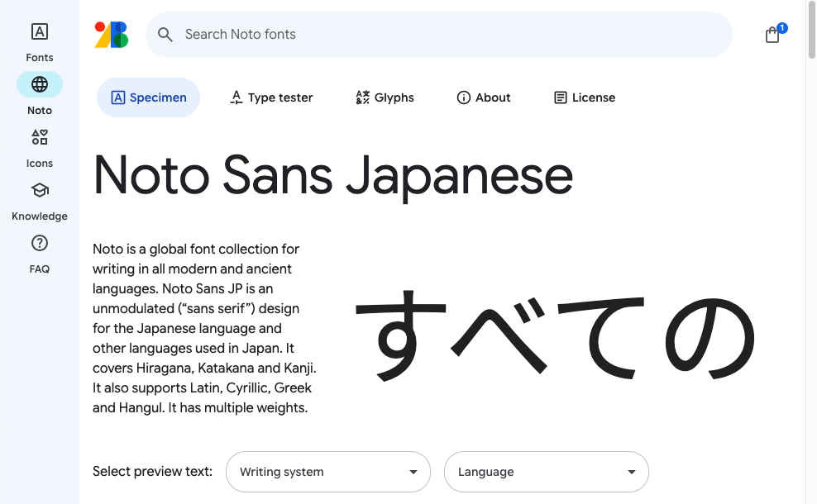The image size is (817, 504).
Task: Click the Select preview text label
Action: (x=153, y=472)
